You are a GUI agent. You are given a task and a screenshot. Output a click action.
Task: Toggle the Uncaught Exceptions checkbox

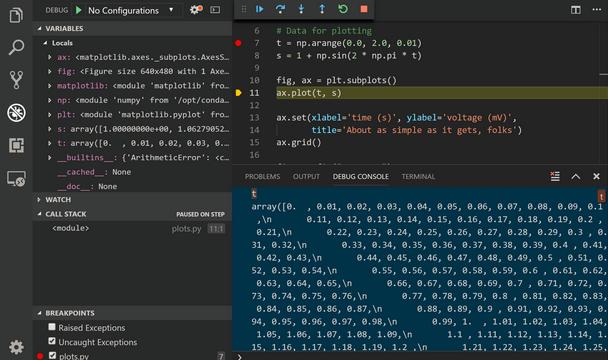coord(52,341)
